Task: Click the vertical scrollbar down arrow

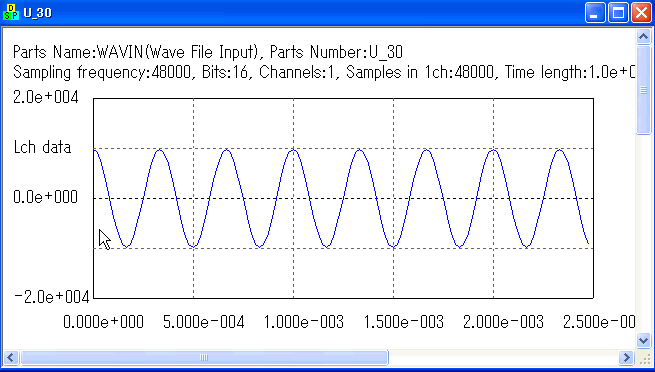Action: click(643, 340)
